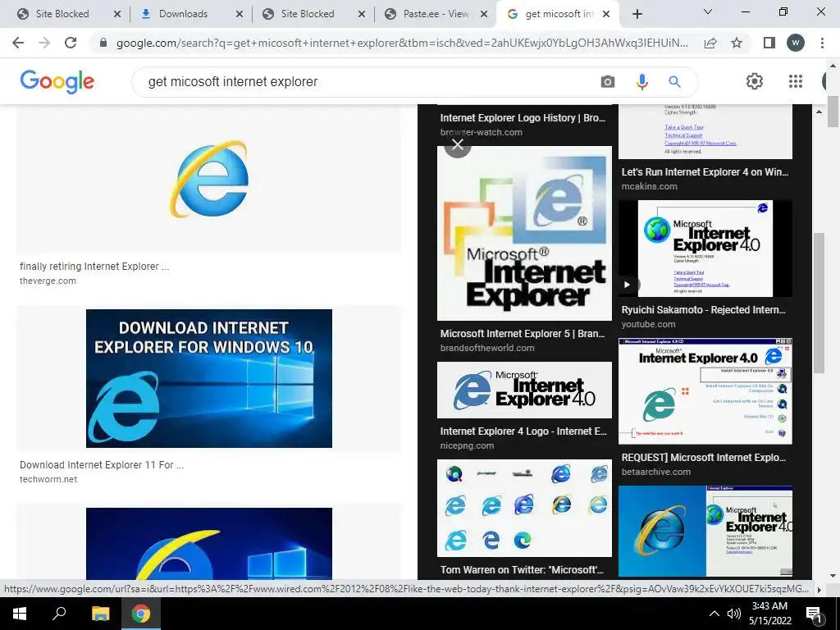Image resolution: width=840 pixels, height=630 pixels.
Task: Open betaarchive Internet Explorer 4.0 CD image
Action: tap(705, 391)
